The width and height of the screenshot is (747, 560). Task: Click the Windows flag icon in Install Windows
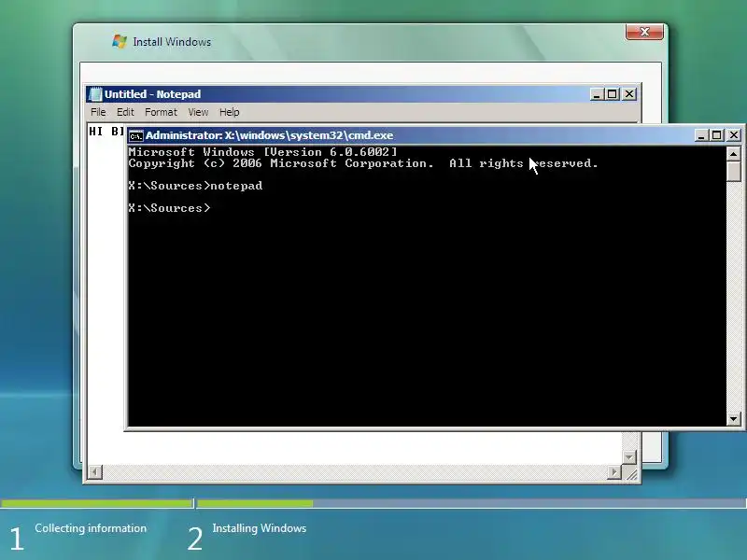tap(120, 41)
